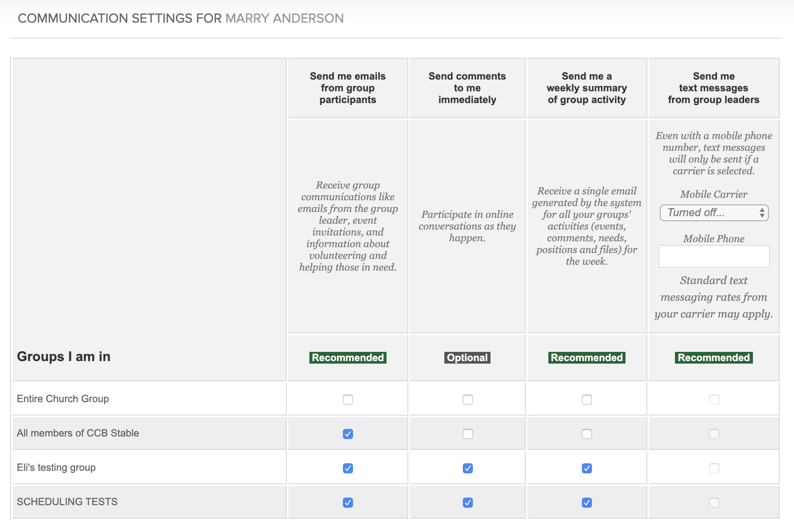Uncheck immediate comments for SCHEDULING TESTS
The image size is (794, 532).
coord(467,503)
